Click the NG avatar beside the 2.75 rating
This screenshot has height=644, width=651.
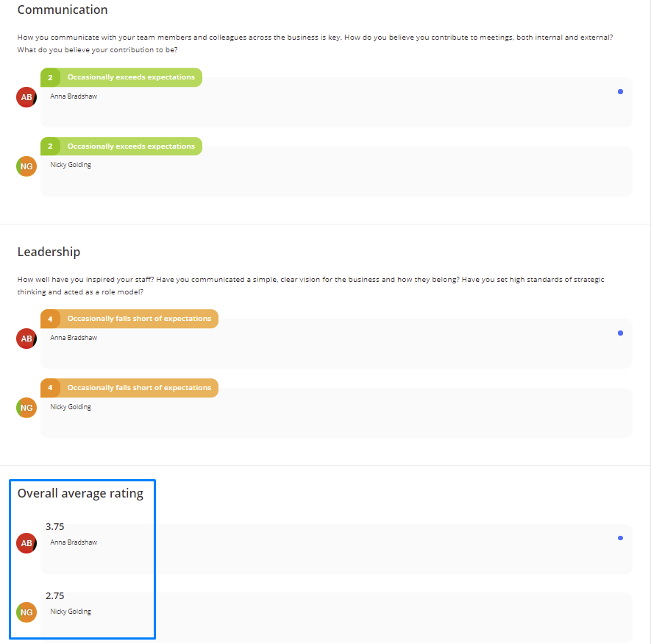[x=26, y=612]
